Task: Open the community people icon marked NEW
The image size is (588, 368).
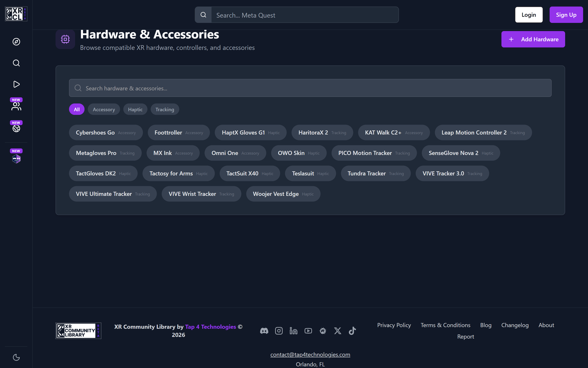Action: [16, 106]
